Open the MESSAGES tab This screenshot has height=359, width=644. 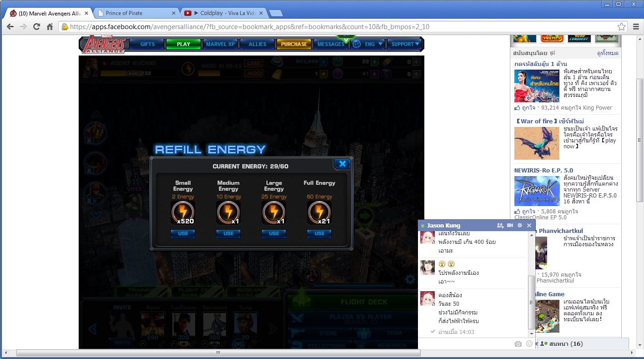click(331, 44)
